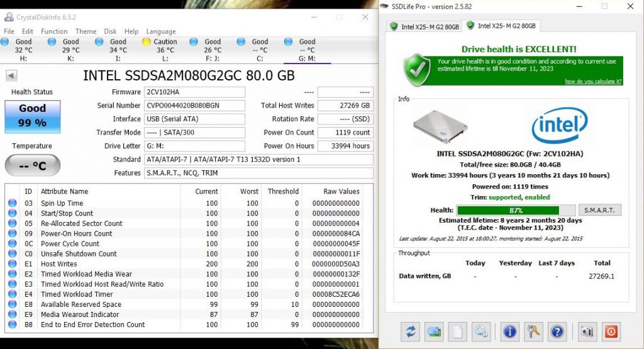Click the 87% health progress bar

click(x=516, y=210)
